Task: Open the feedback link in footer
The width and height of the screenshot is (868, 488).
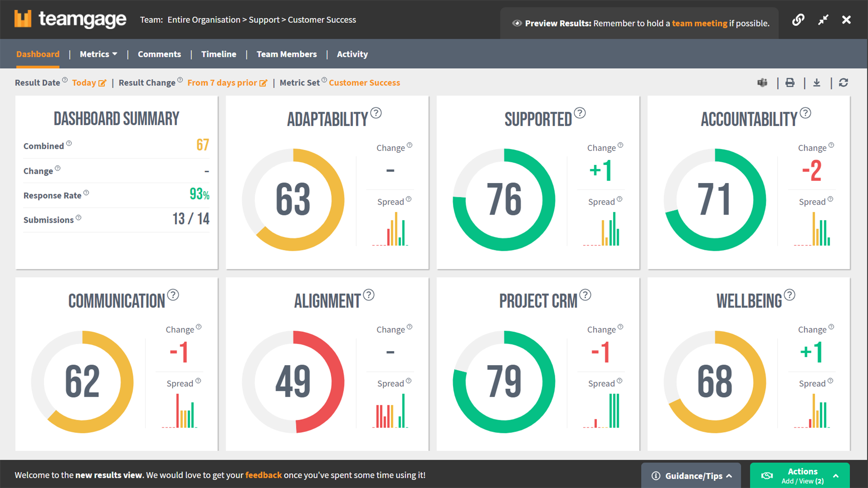Action: (263, 475)
